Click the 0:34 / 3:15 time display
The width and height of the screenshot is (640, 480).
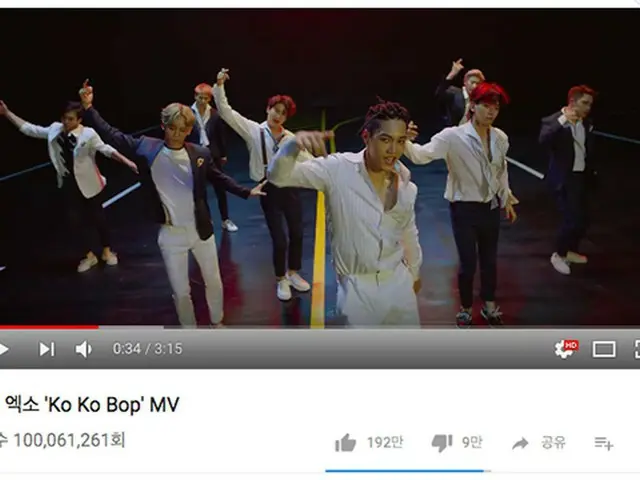pos(148,349)
